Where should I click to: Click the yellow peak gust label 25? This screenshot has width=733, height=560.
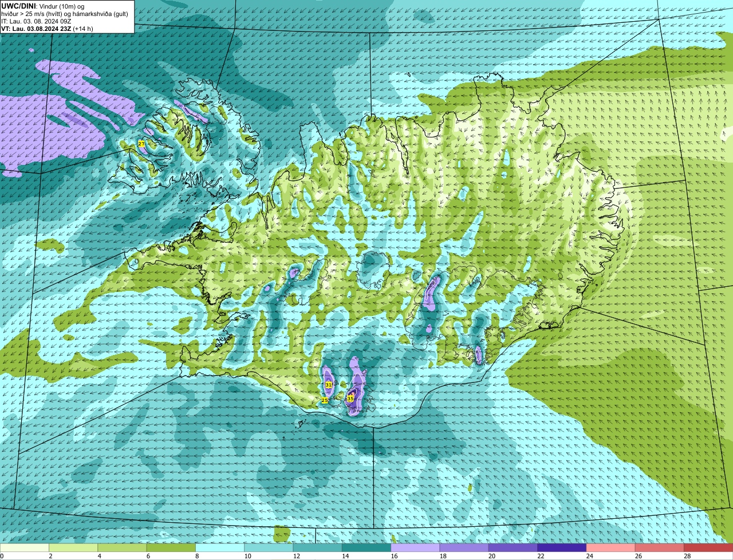(324, 400)
